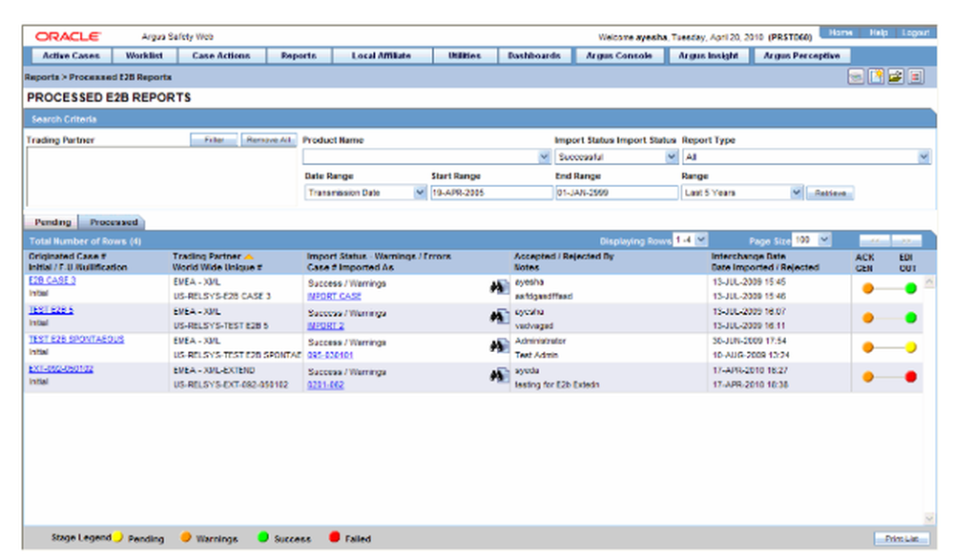Click the results scrollbar up arrow
Viewport: 954px width, 560px height.
[929, 281]
